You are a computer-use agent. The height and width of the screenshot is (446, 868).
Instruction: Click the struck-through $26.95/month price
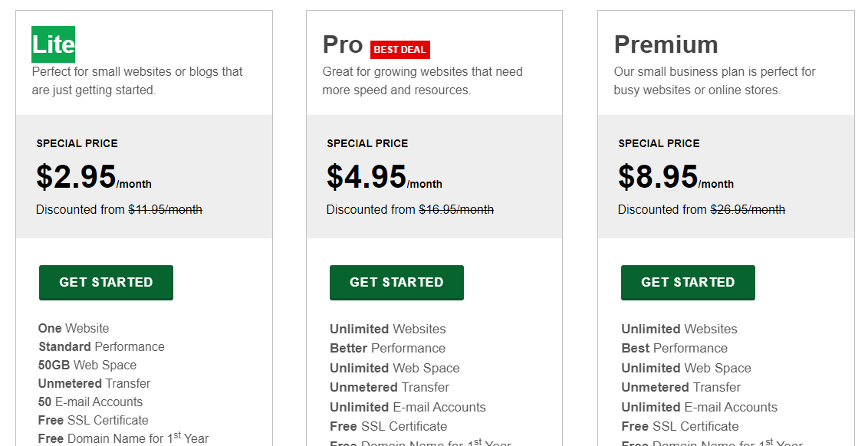coord(748,210)
